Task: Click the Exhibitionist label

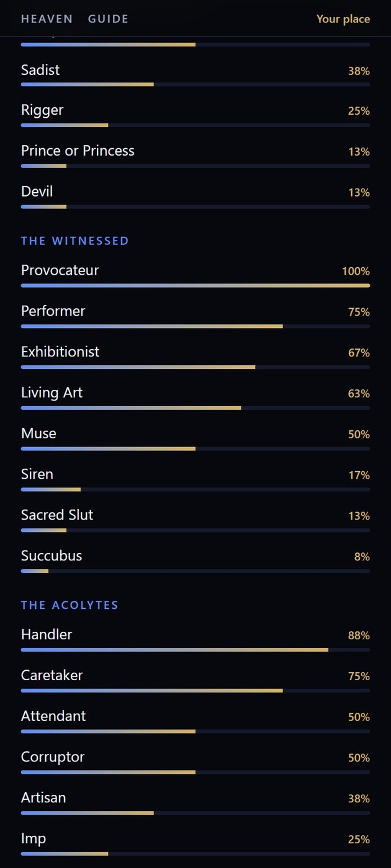Action: coord(60,352)
